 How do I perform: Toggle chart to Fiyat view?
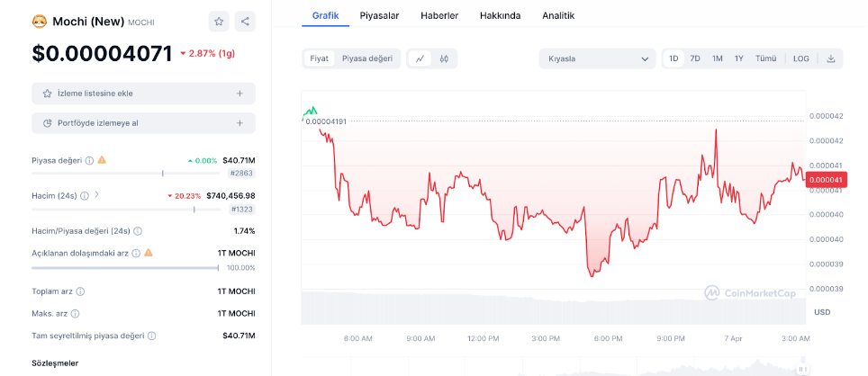319,58
